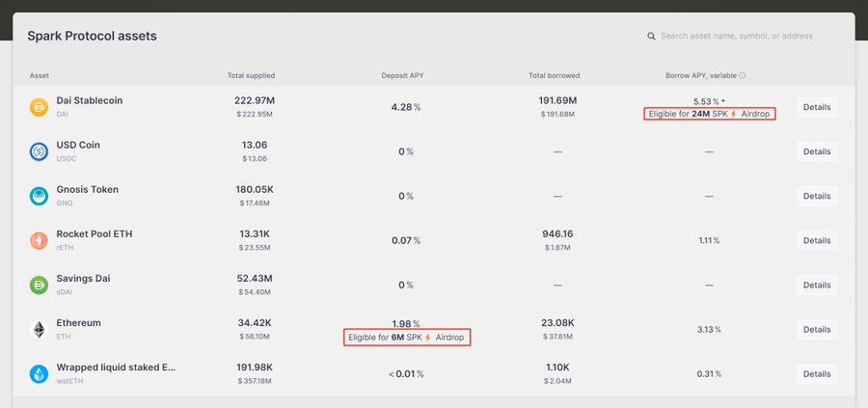Viewport: 868px width, 408px height.
Task: Open Details for USD Coin
Action: 816,151
